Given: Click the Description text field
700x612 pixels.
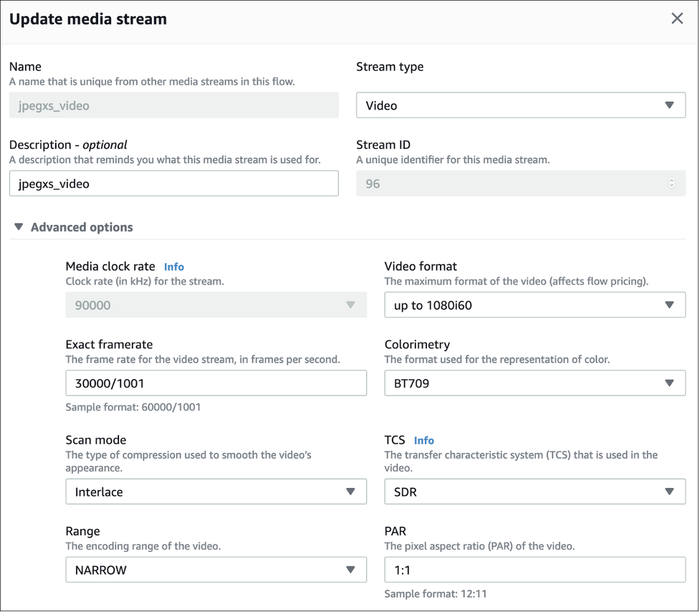Looking at the screenshot, I should (173, 183).
